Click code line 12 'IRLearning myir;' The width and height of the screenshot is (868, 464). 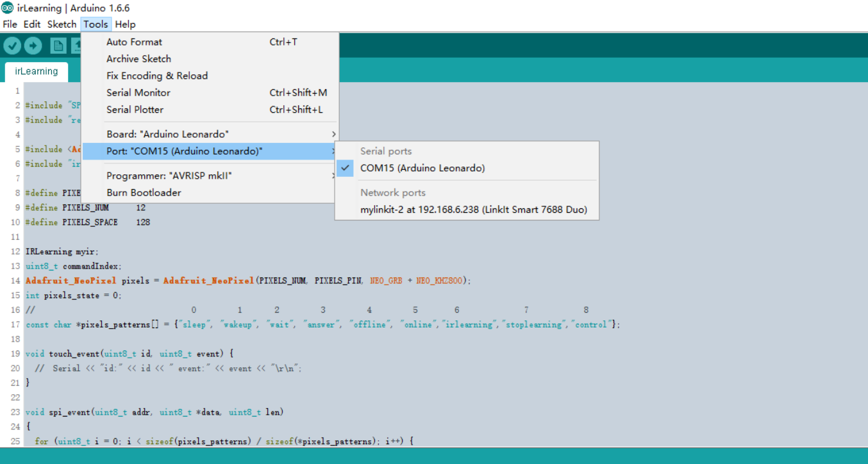62,252
